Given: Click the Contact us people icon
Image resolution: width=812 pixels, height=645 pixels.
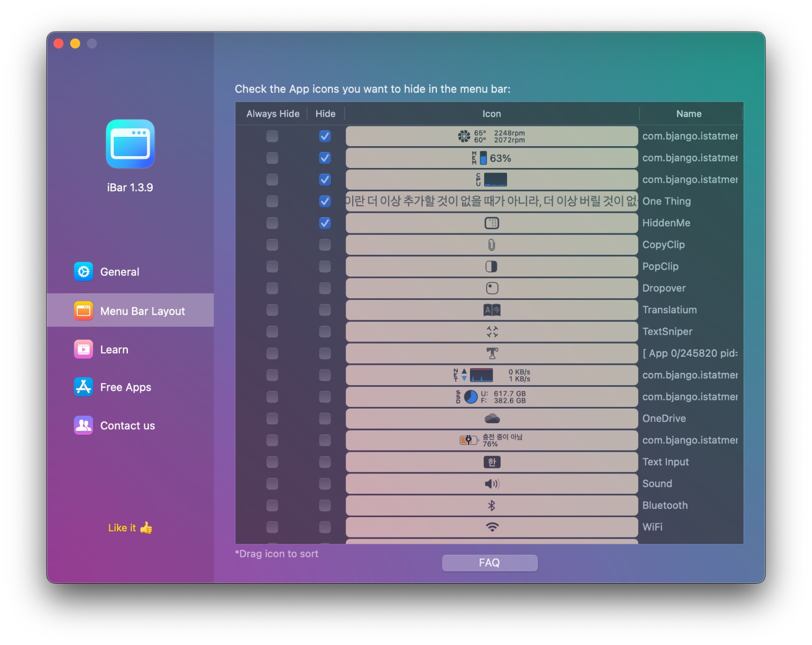Looking at the screenshot, I should [84, 425].
